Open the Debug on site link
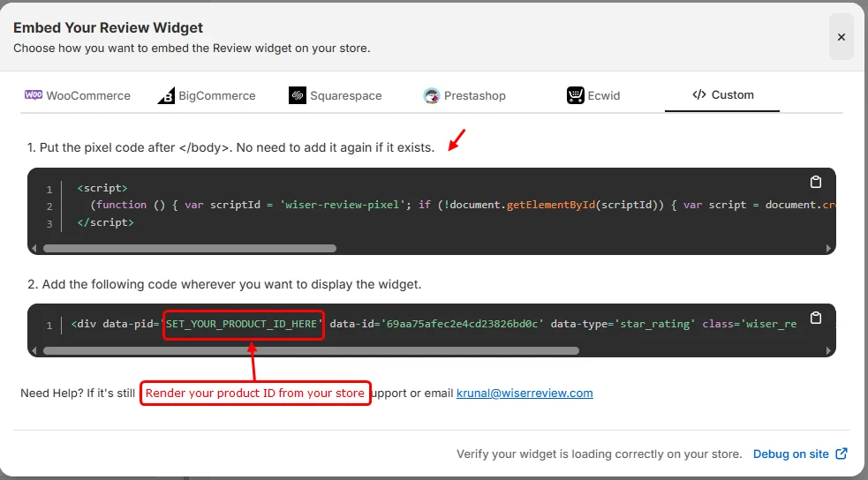This screenshot has width=868, height=480. click(x=790, y=454)
